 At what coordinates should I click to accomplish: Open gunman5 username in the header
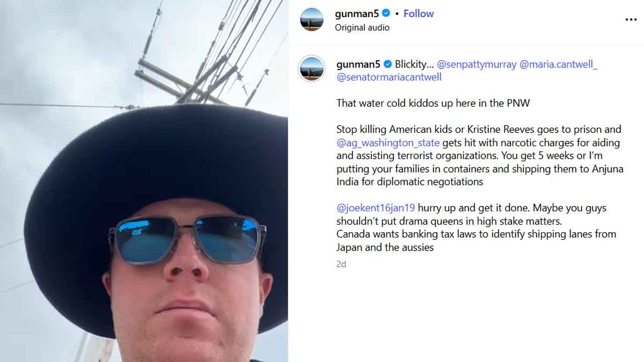point(357,14)
